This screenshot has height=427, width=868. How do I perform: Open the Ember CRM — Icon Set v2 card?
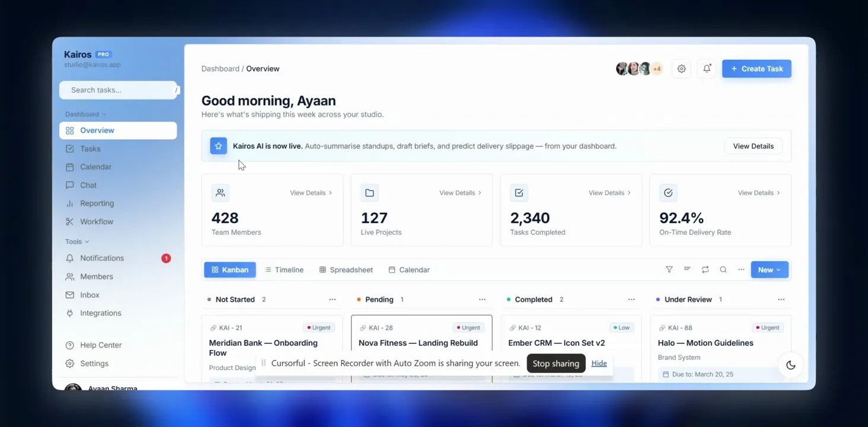pyautogui.click(x=571, y=350)
